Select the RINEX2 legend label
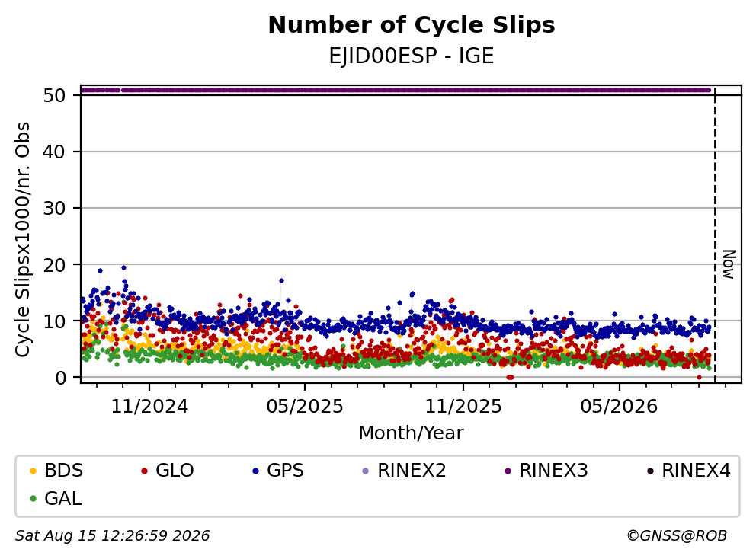 412,471
